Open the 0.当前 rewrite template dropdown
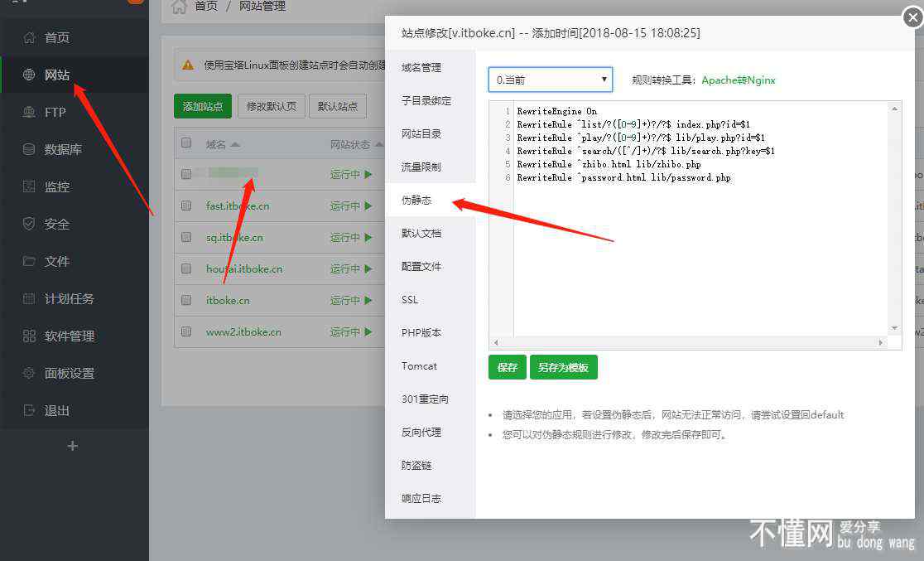This screenshot has width=924, height=561. (x=550, y=80)
